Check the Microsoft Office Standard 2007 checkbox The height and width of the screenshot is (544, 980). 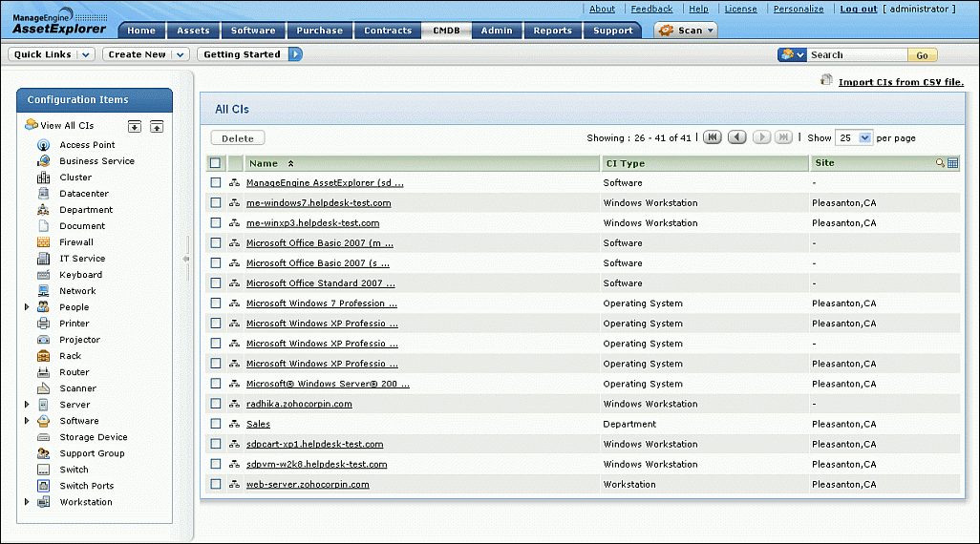click(216, 282)
